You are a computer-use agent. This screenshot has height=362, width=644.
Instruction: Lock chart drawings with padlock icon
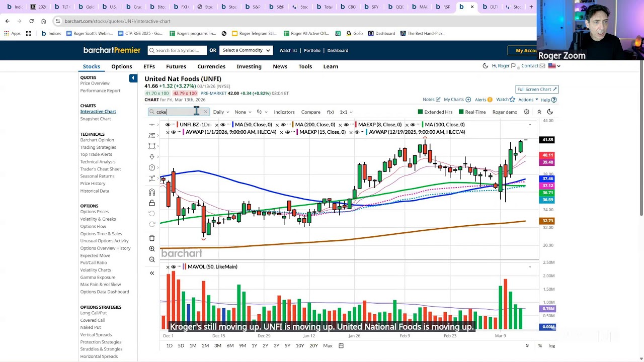pyautogui.click(x=152, y=203)
